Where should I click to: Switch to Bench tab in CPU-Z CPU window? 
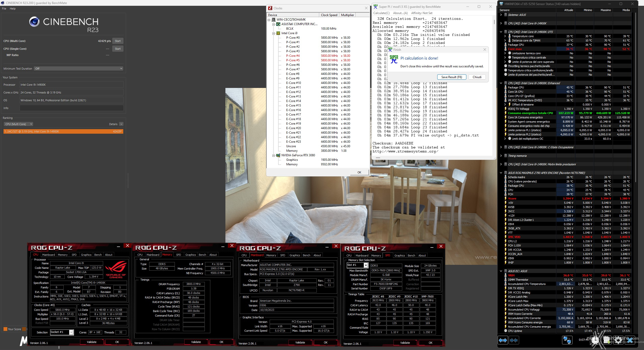[x=98, y=255]
